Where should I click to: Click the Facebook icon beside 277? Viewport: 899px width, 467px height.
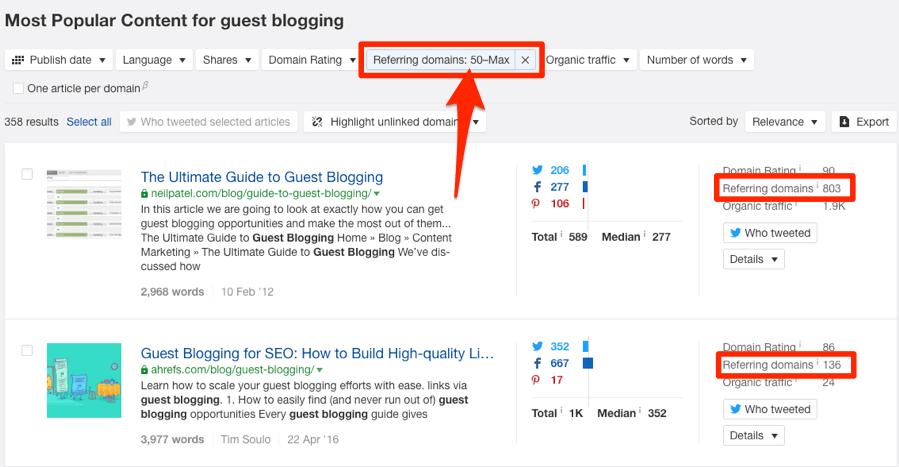coord(537,187)
